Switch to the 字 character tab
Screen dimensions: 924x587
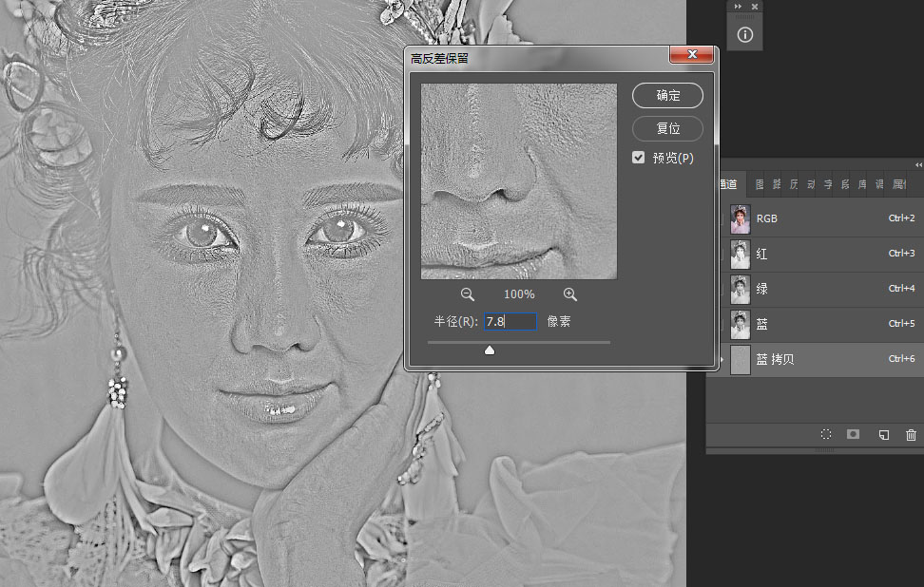[828, 184]
